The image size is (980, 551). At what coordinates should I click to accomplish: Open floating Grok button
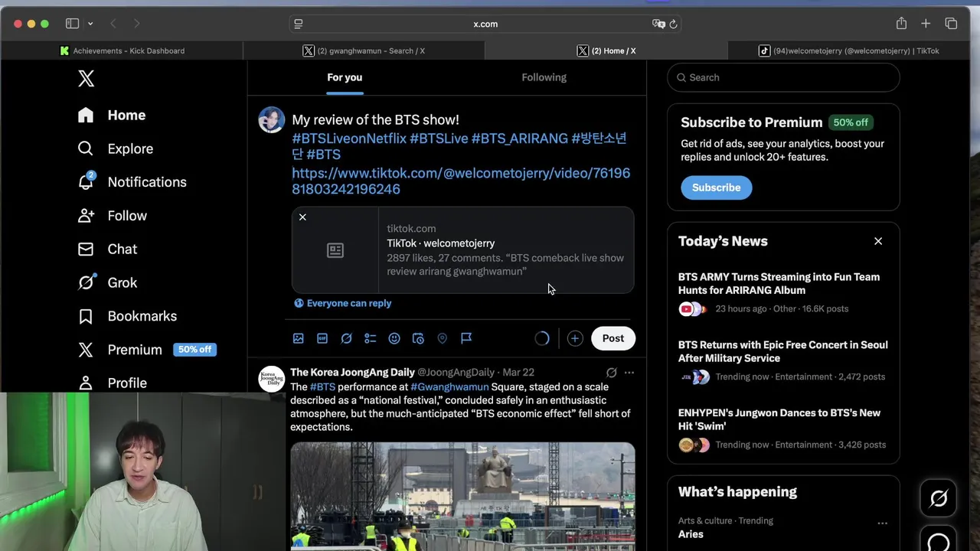point(939,499)
